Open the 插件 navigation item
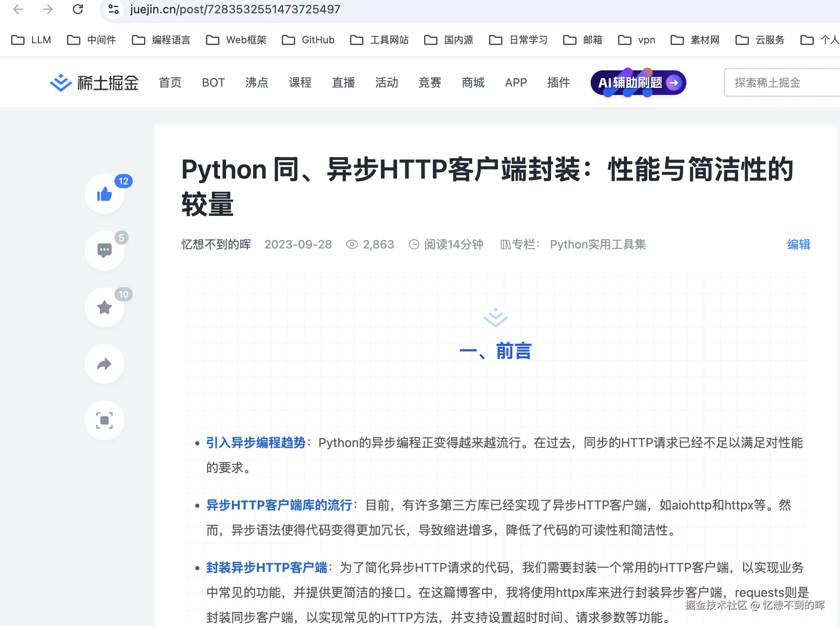Screen dimensions: 840x626 pos(559,83)
